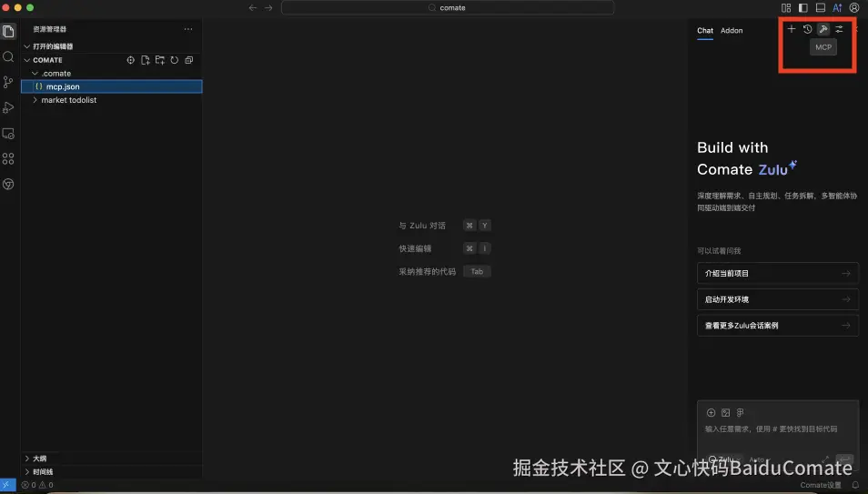Refresh the COMATE explorer tree
This screenshot has height=494, width=868.
175,60
